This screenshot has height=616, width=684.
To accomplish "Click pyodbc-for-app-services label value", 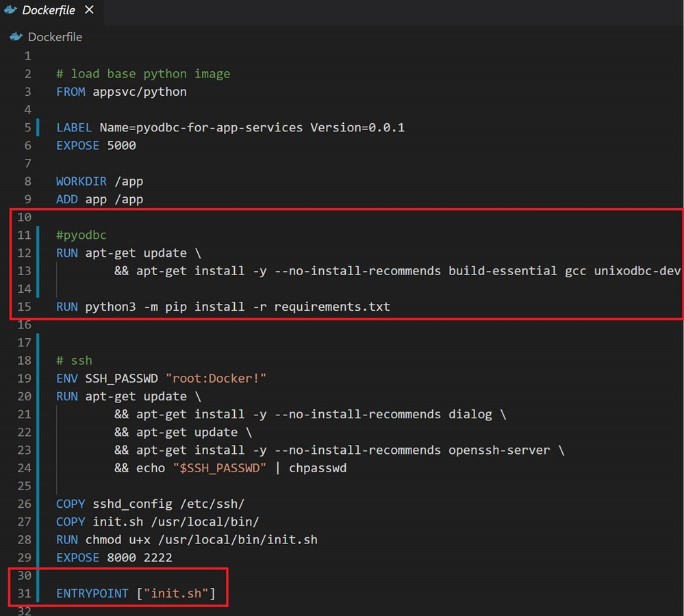I will pyautogui.click(x=219, y=127).
